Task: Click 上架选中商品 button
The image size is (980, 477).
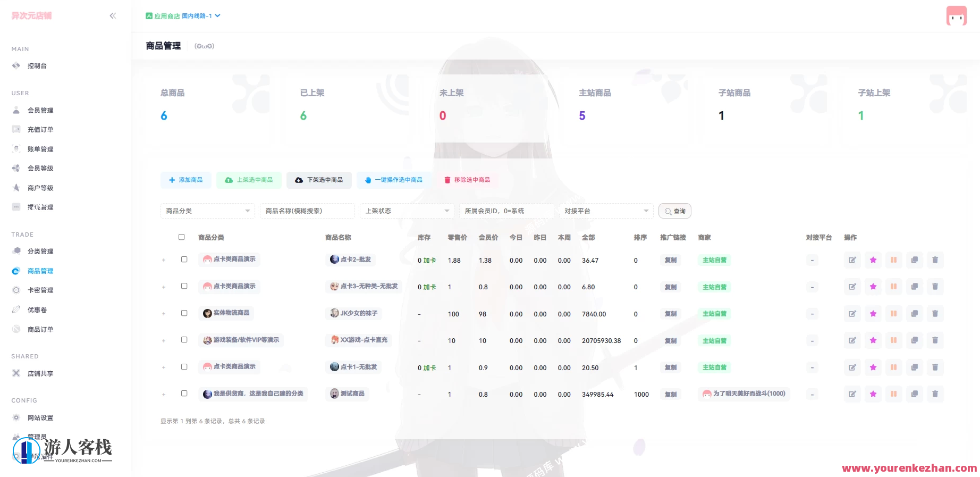Action: click(249, 180)
